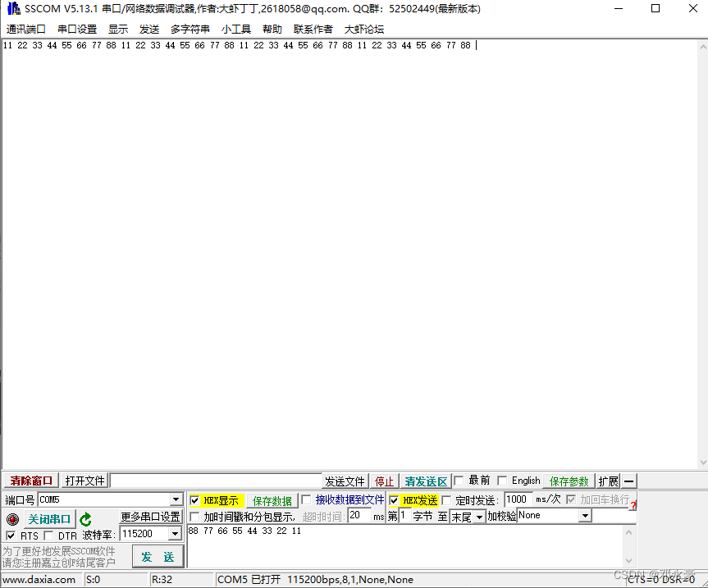Click the 关闭串口 close port button

(x=48, y=518)
